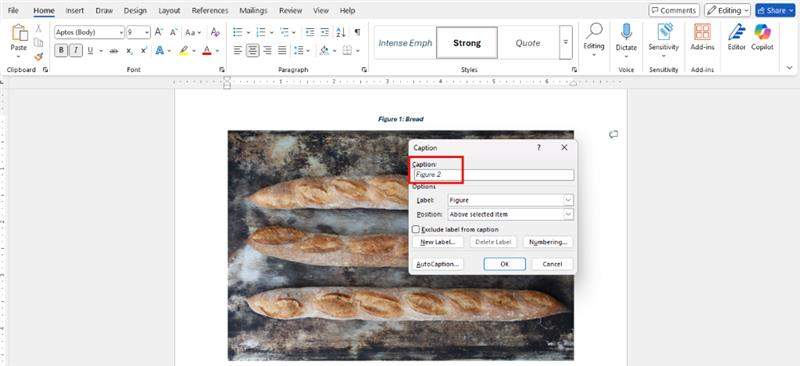
Task: Switch to the Insert tab
Action: pyautogui.click(x=74, y=10)
